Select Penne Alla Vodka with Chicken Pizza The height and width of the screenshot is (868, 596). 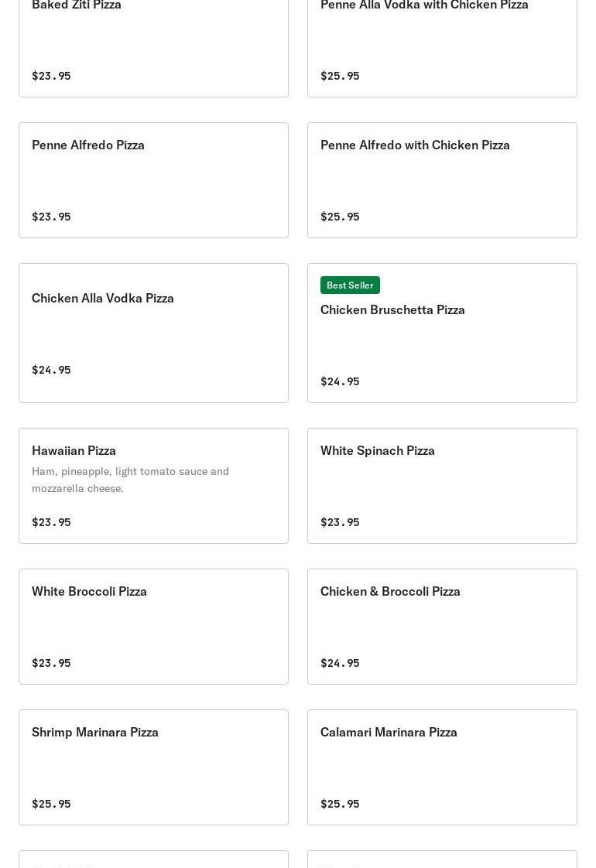442,47
